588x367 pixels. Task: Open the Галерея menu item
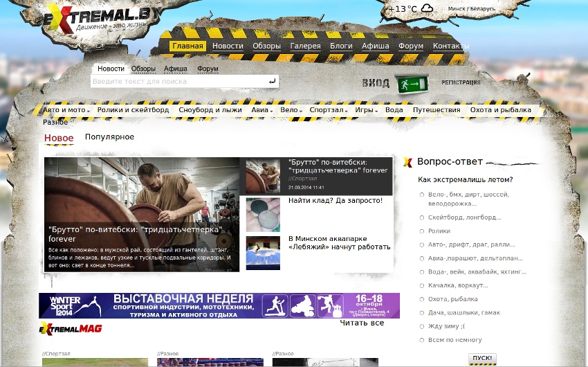tap(305, 46)
